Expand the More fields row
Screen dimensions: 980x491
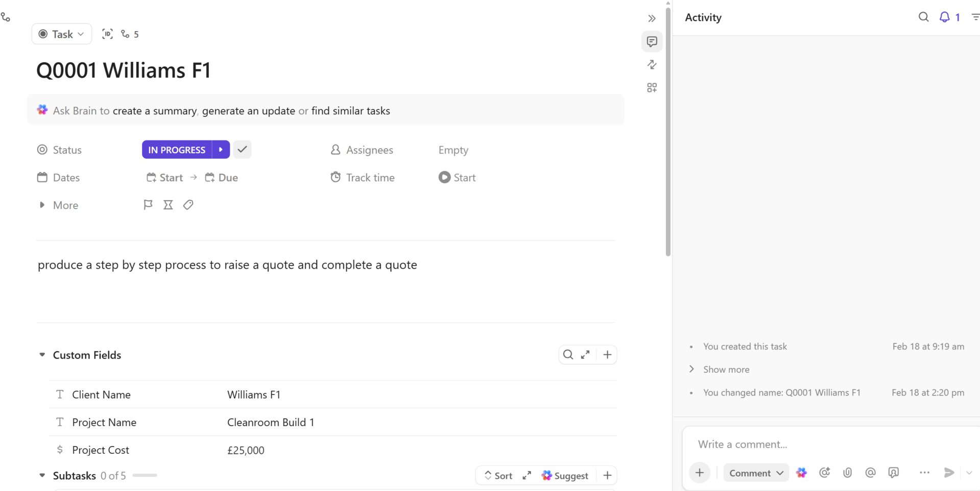click(x=42, y=205)
